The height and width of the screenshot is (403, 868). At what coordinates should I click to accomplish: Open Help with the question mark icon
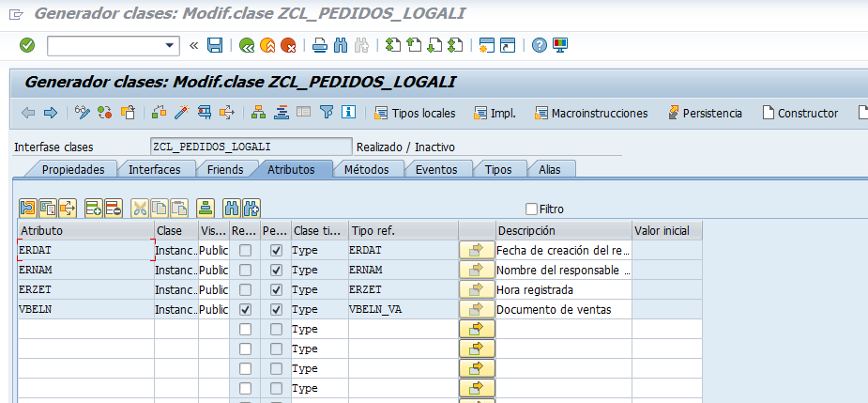coord(540,45)
